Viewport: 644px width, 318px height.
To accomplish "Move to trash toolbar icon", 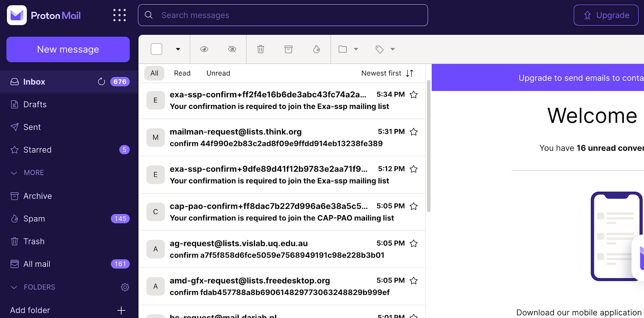I will click(261, 49).
